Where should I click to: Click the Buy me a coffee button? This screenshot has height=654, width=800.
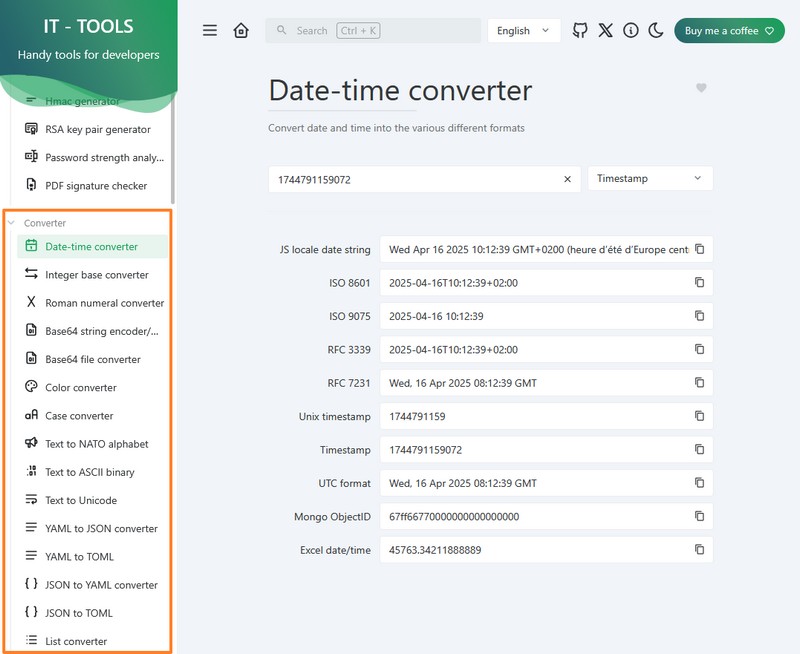(728, 31)
